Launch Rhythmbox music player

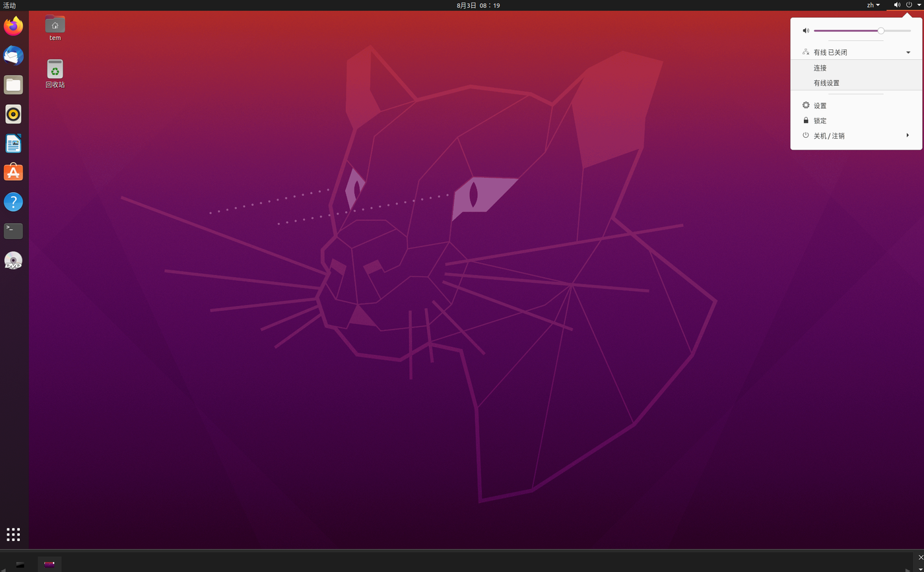pos(13,114)
